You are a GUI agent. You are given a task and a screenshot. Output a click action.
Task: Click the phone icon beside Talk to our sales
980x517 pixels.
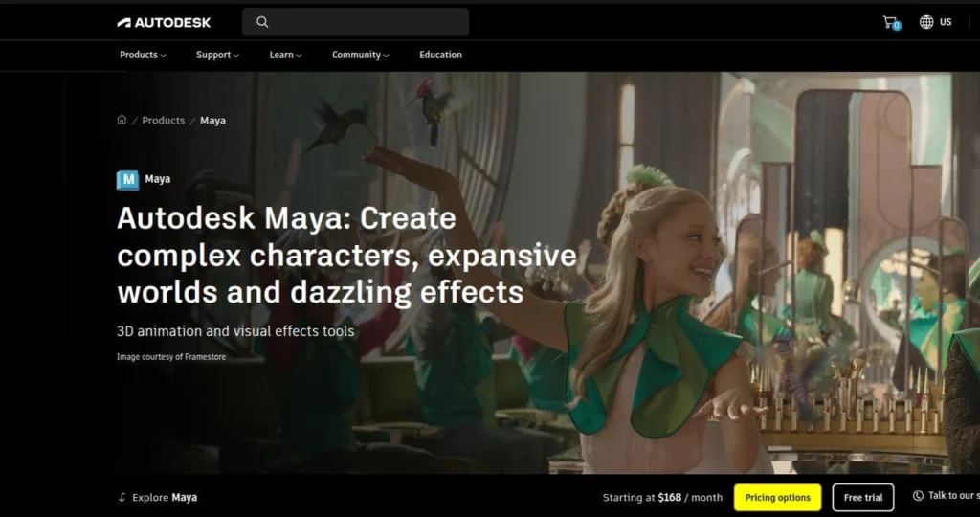[918, 496]
